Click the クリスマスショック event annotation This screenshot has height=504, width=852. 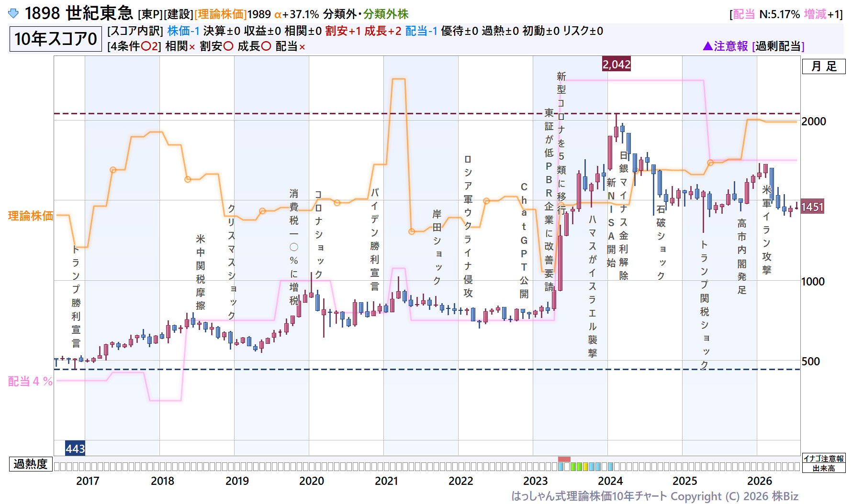(x=232, y=262)
